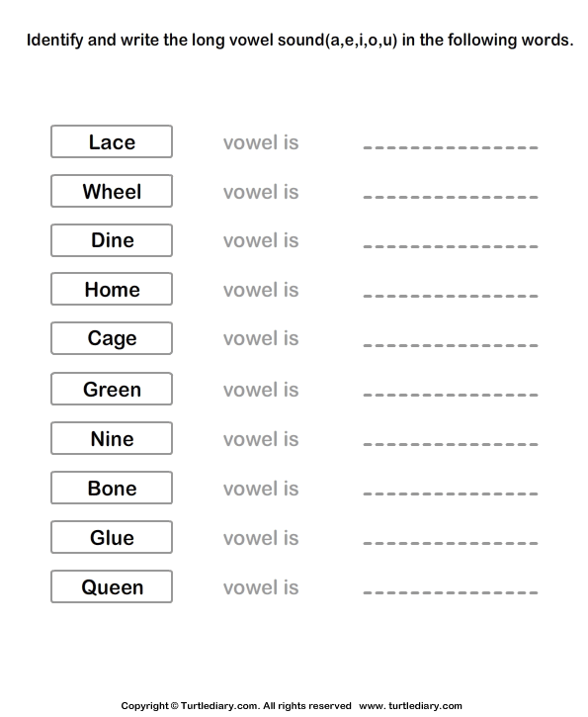This screenshot has width=588, height=717.
Task: Click the Cage word box
Action: pyautogui.click(x=112, y=338)
